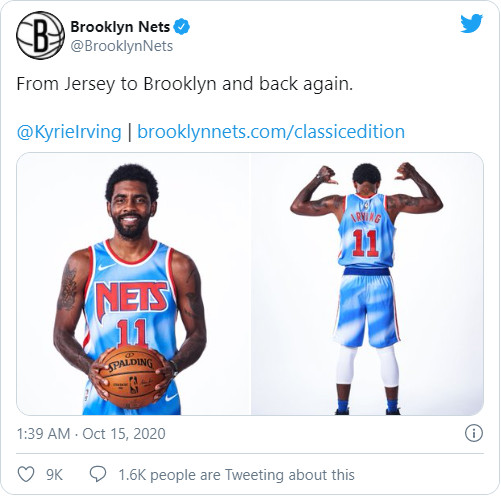The height and width of the screenshot is (499, 501).
Task: Follow the brooklynnets.com/classicedition link
Action: [271, 131]
